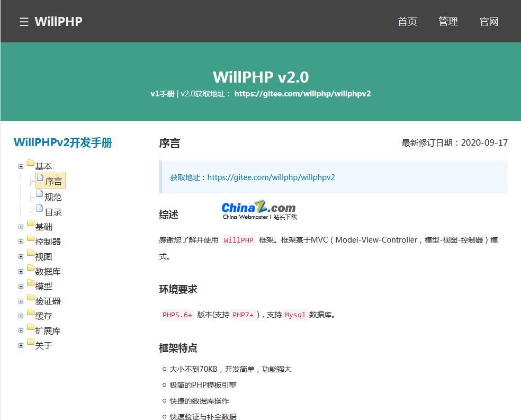
Task: Click the folder icon of 验证器
Action: [31, 297]
